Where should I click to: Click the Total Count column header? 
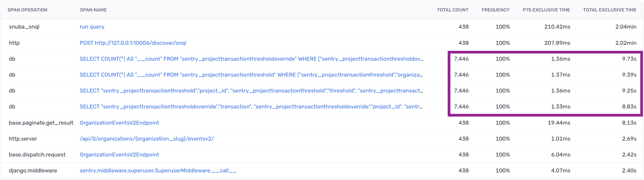click(452, 10)
